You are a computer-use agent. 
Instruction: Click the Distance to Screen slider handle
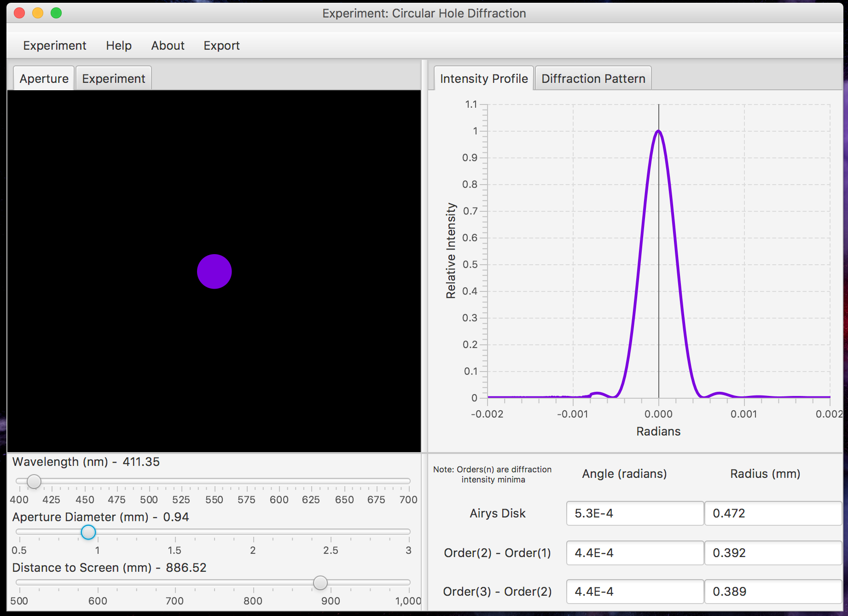pyautogui.click(x=320, y=583)
